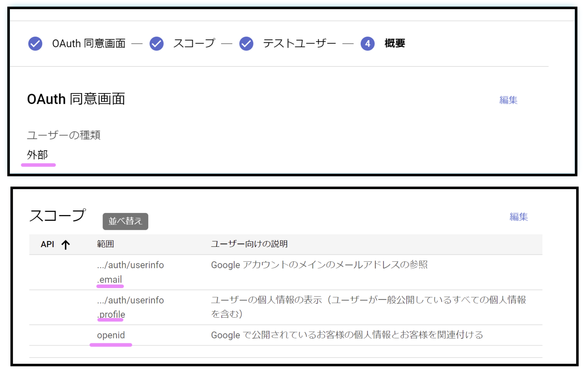Select the userinfo.profile scope row
588x370 pixels.
click(x=286, y=307)
